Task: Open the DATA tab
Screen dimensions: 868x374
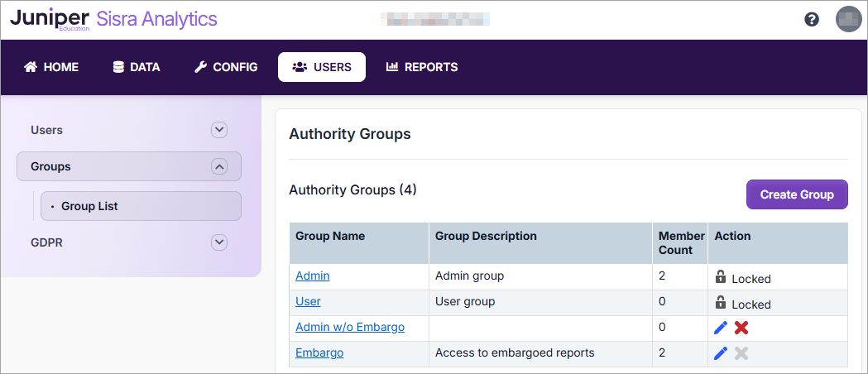Action: 137,67
